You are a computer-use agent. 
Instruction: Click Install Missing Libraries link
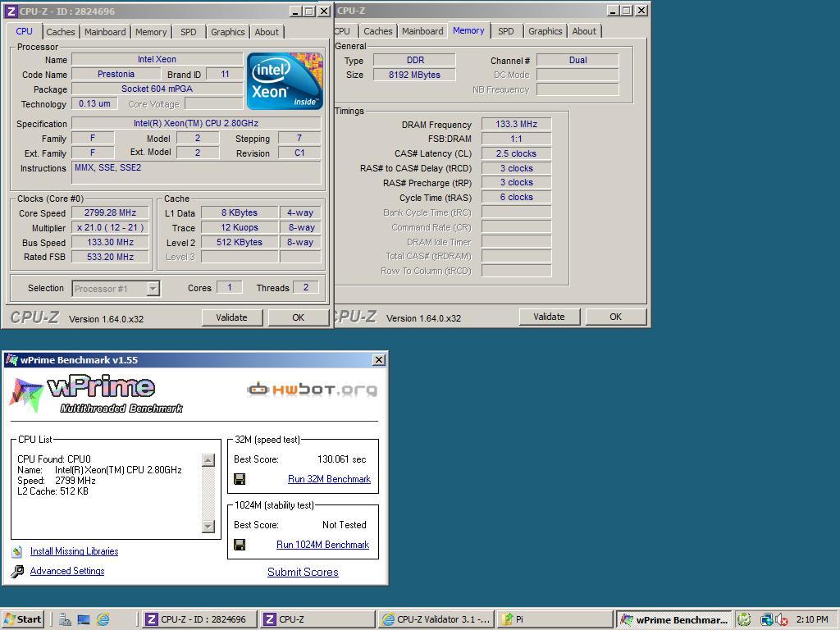coord(74,551)
